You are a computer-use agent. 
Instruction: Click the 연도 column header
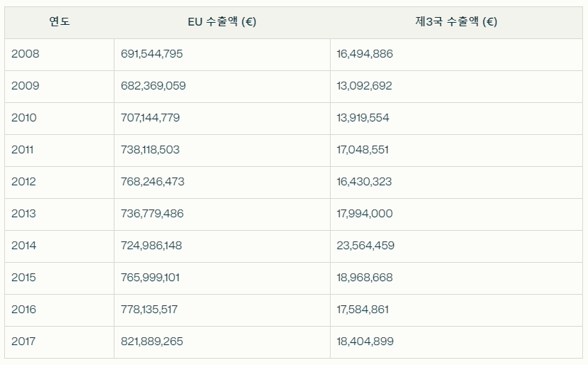(x=59, y=22)
